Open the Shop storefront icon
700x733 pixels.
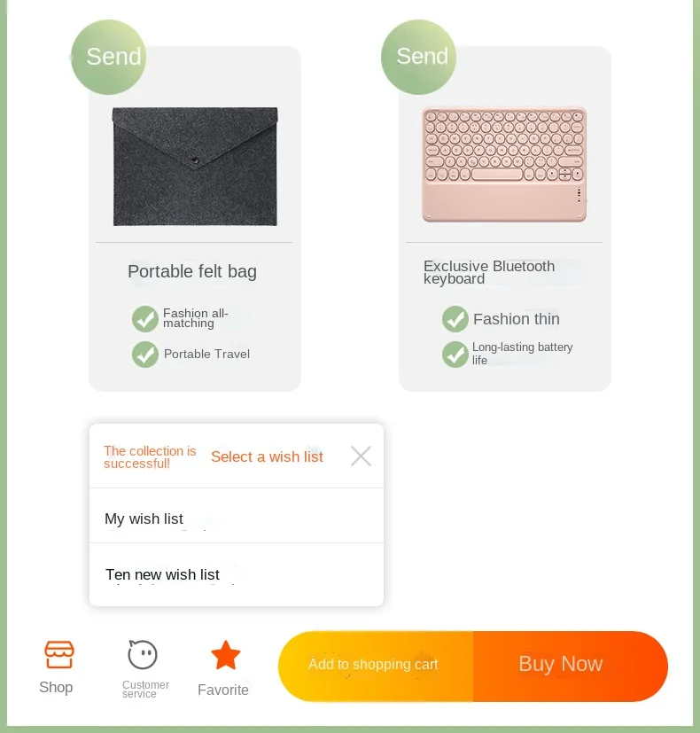(x=58, y=655)
